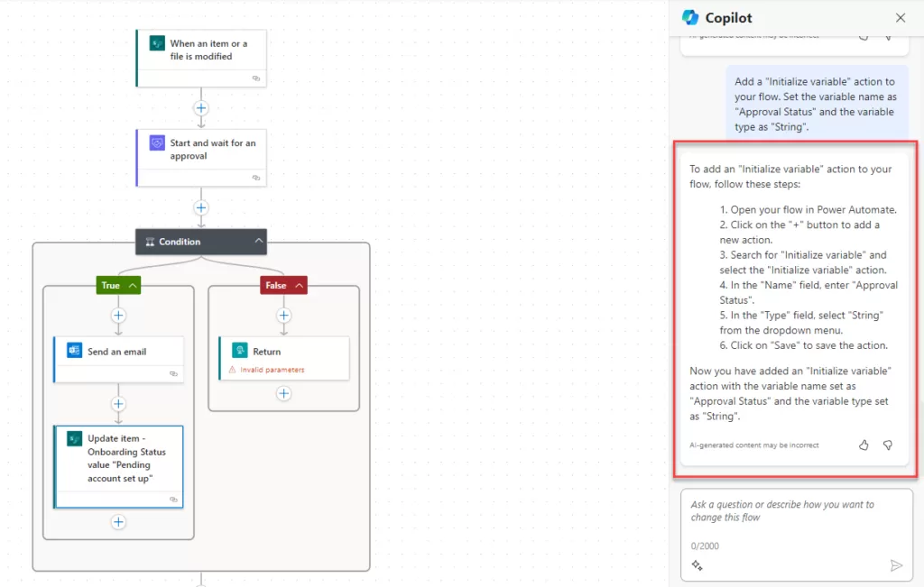
Task: Click the SharePoint icon on Update item card
Action: pyautogui.click(x=74, y=439)
